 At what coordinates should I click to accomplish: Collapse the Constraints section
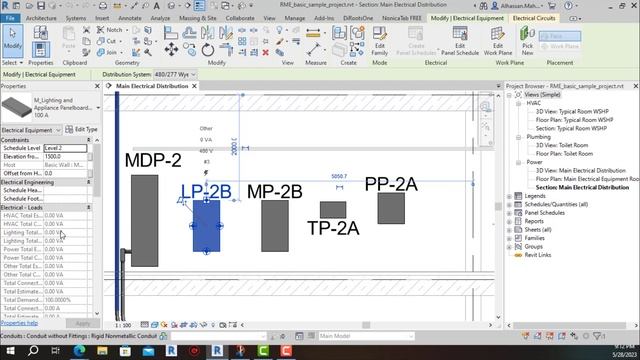(89, 140)
